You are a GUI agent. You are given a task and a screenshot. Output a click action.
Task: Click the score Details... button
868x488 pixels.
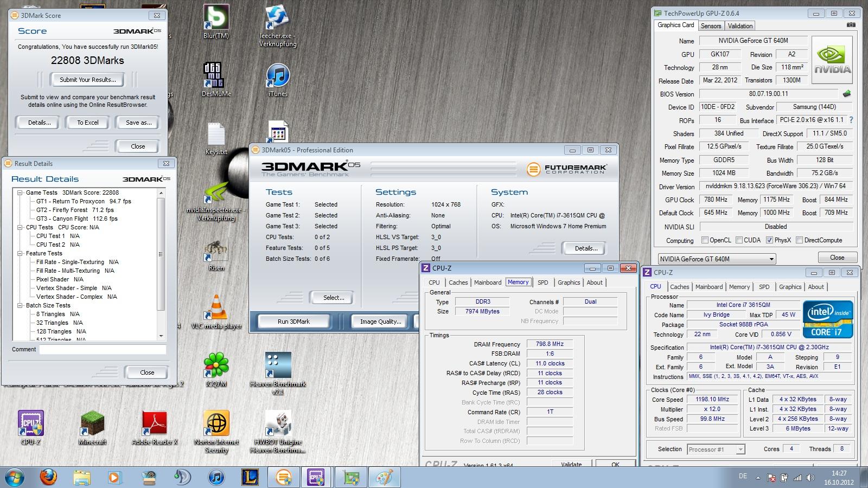39,123
